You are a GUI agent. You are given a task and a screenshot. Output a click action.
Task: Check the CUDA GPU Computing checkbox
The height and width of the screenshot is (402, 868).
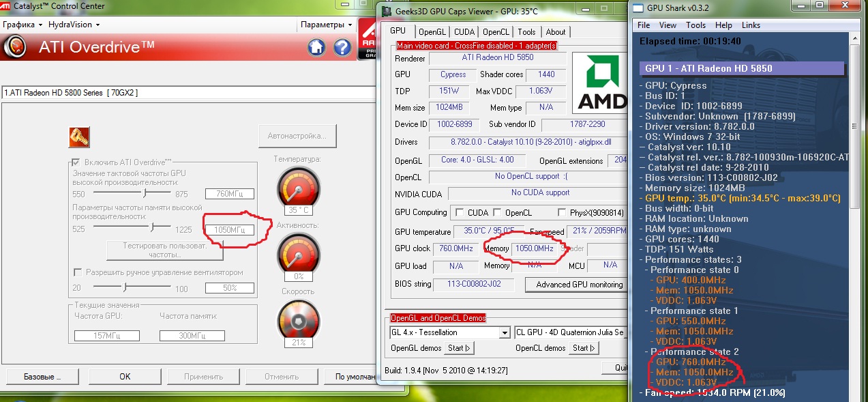click(x=459, y=212)
